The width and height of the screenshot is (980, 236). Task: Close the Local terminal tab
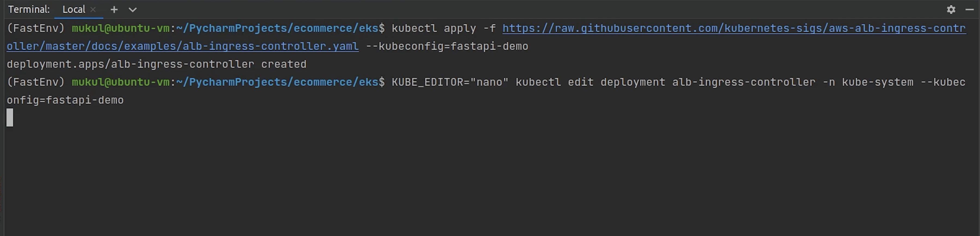tap(93, 10)
